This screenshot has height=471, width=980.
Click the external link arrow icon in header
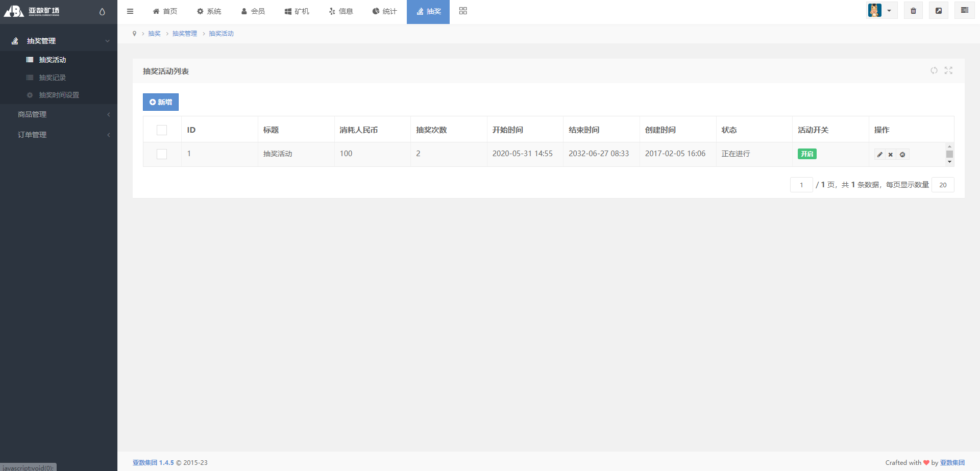click(939, 11)
